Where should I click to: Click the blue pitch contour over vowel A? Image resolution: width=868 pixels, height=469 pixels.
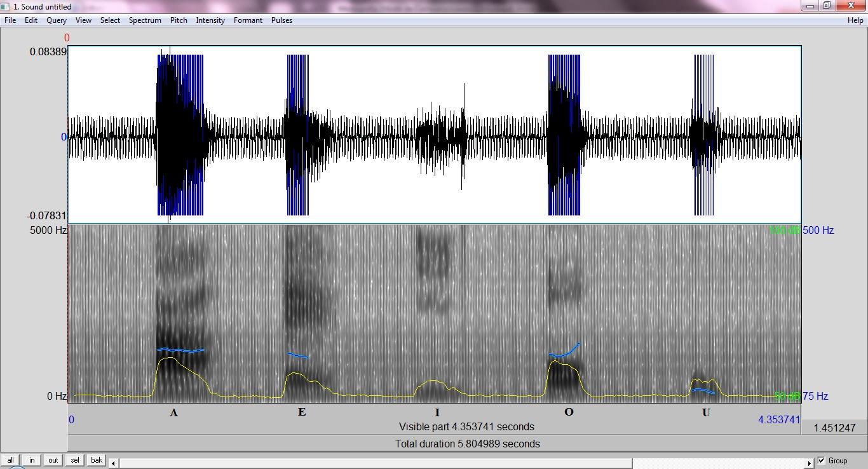click(x=180, y=350)
